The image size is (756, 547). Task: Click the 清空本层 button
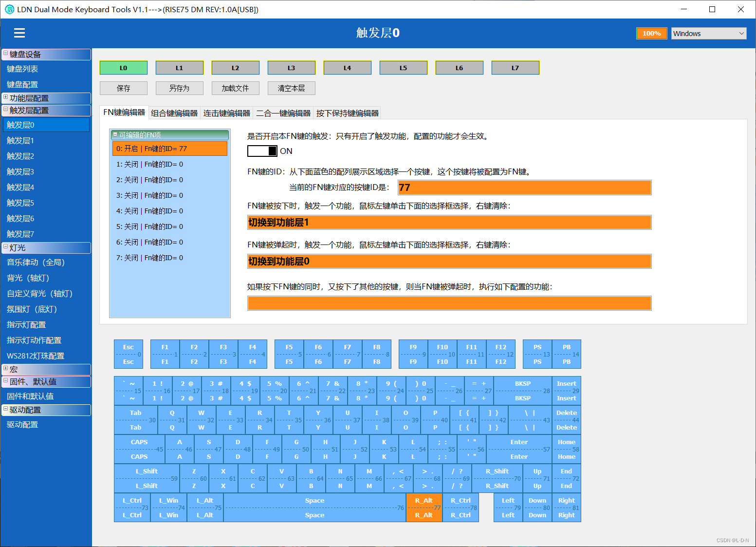292,88
